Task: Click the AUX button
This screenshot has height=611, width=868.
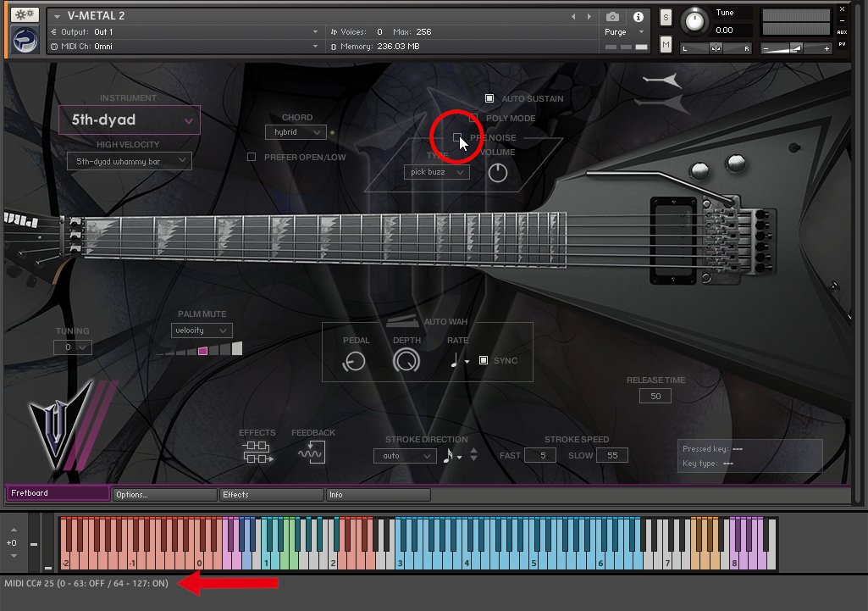Action: coord(842,32)
